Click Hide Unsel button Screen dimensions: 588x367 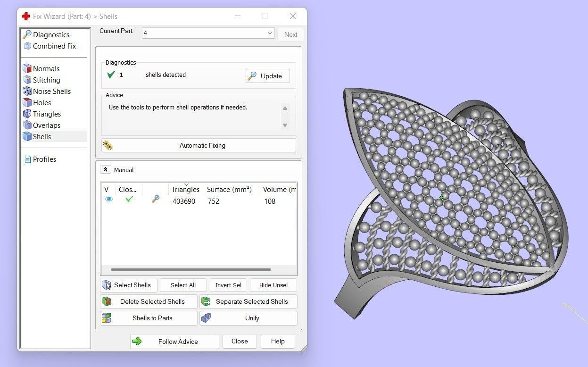(273, 285)
